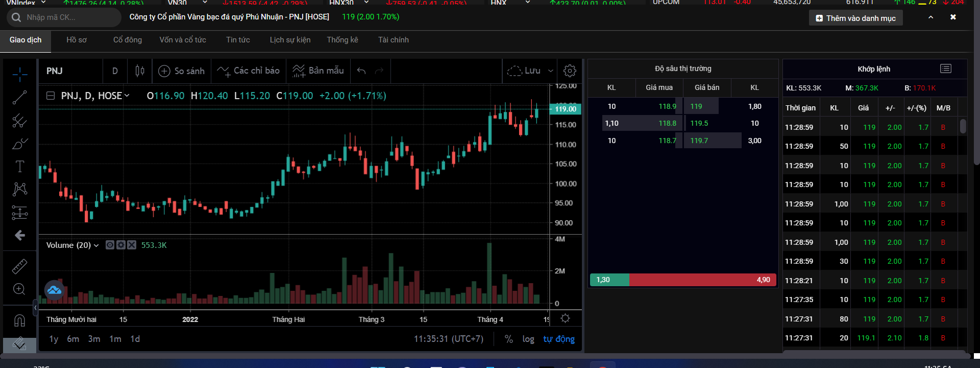Viewport: 980px width, 368px height.
Task: Select the brush drawing tool
Action: 20,144
